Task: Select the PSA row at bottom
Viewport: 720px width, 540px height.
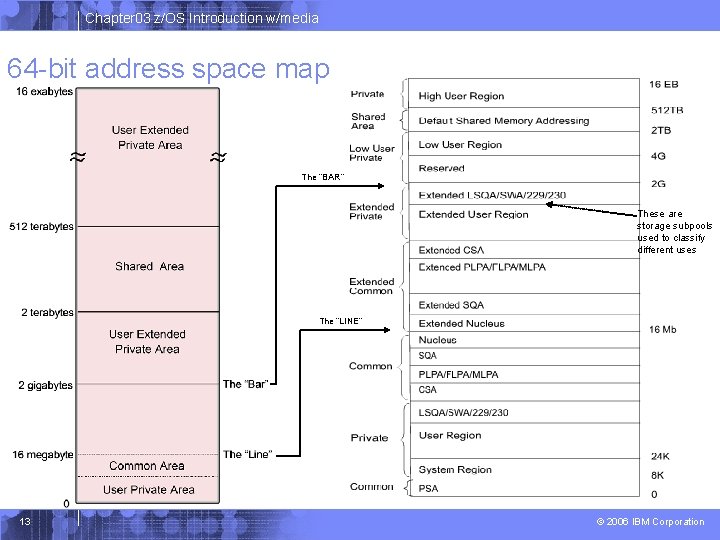Action: [523, 488]
